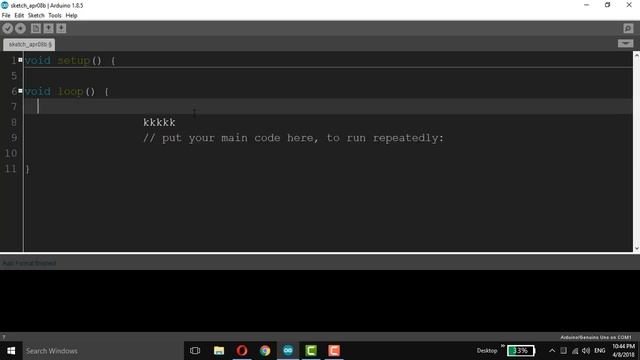640x360 pixels.
Task: Select the sketch_apr08b tab
Action: click(29, 44)
